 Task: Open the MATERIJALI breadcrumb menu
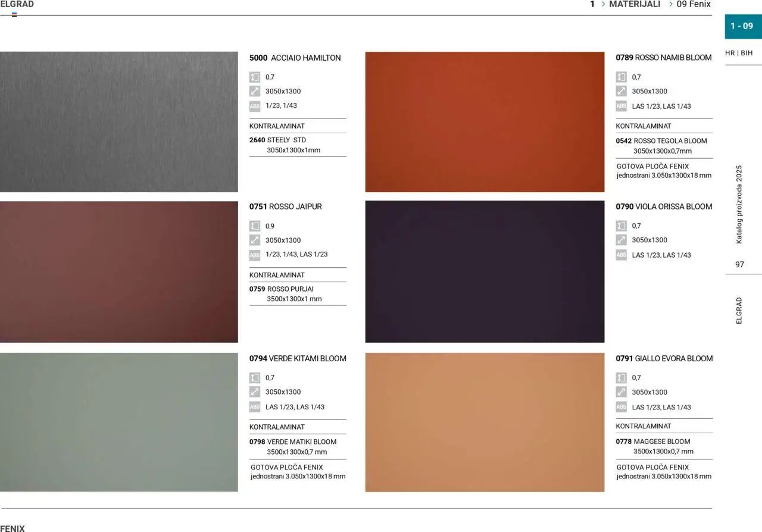pyautogui.click(x=634, y=4)
